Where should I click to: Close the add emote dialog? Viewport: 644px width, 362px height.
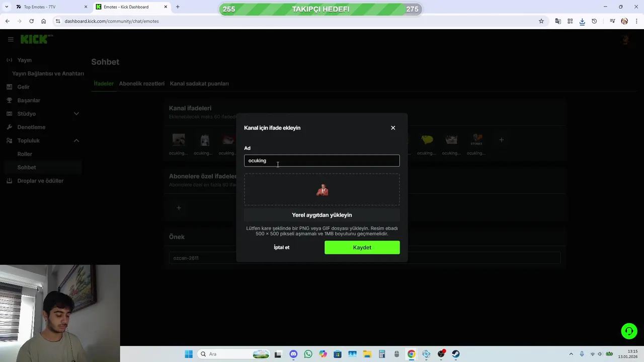[393, 128]
